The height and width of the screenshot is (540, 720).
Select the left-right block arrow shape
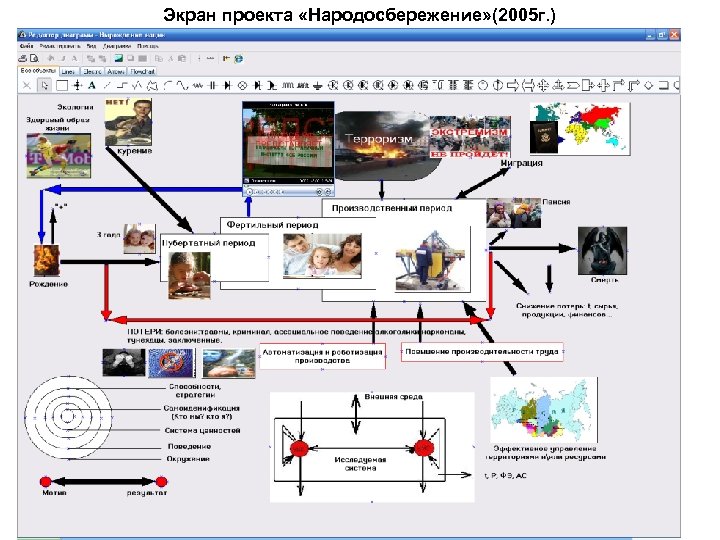(x=528, y=85)
